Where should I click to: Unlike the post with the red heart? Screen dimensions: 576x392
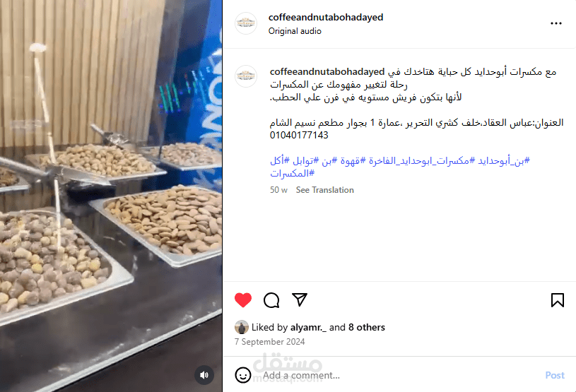[243, 300]
